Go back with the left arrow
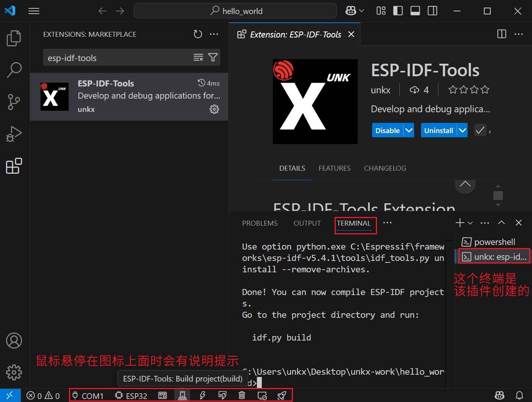Viewport: 532px width, 402px height. [103, 11]
